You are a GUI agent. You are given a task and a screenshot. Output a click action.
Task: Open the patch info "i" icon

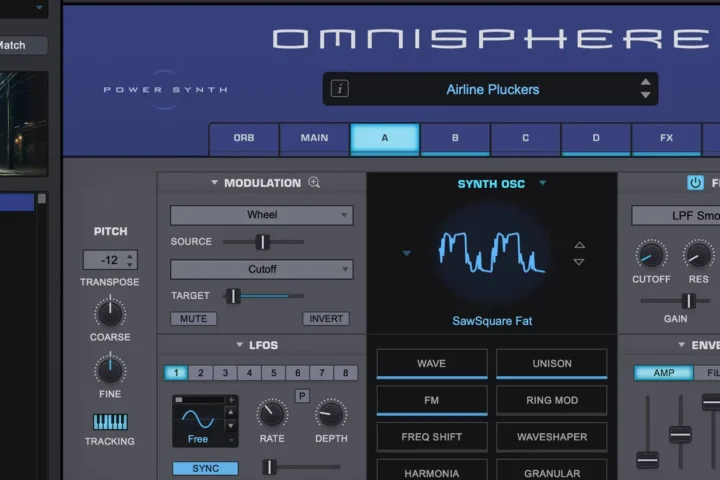pyautogui.click(x=340, y=89)
